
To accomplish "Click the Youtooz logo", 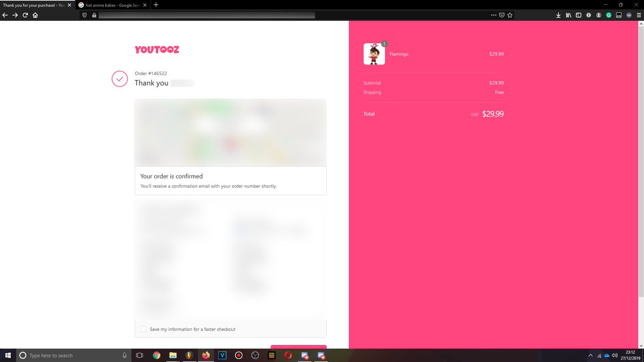I will click(x=157, y=50).
